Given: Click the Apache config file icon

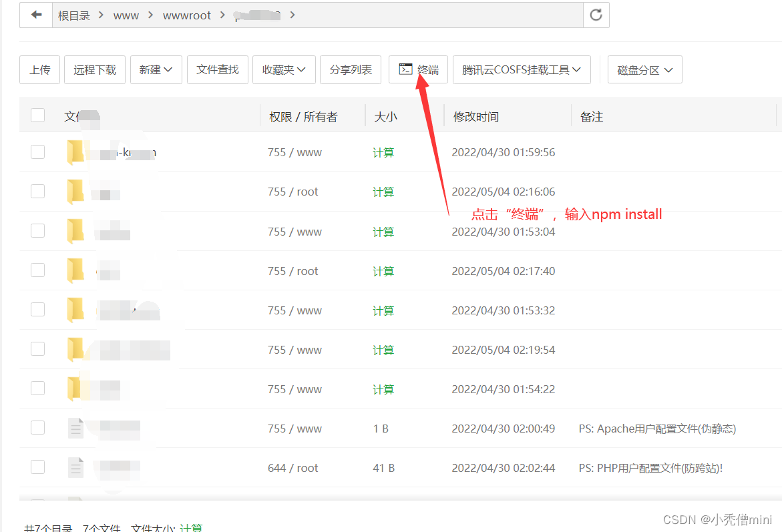Looking at the screenshot, I should tap(76, 429).
